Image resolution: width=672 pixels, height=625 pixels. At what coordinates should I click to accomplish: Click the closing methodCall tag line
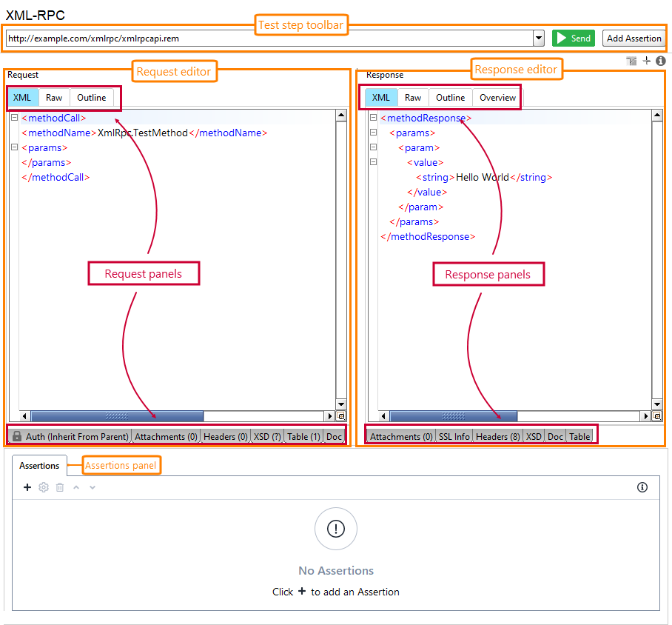56,177
